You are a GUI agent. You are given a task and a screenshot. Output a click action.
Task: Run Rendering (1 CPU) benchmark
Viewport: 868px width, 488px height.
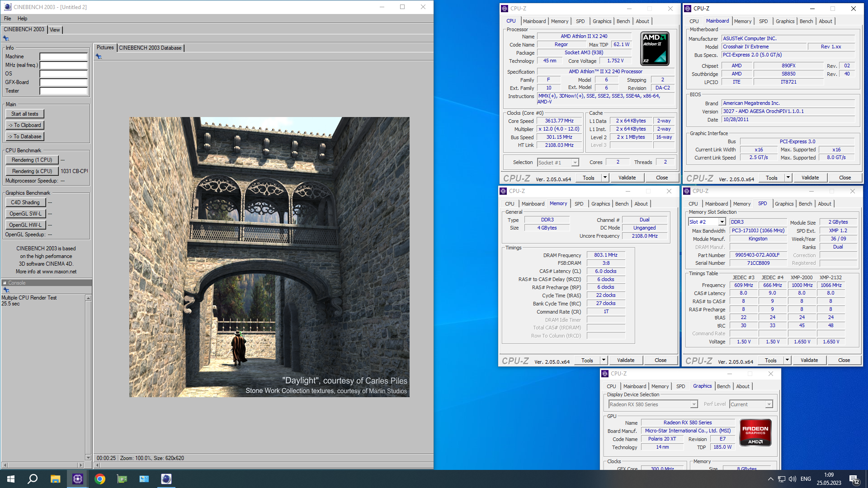(x=32, y=160)
